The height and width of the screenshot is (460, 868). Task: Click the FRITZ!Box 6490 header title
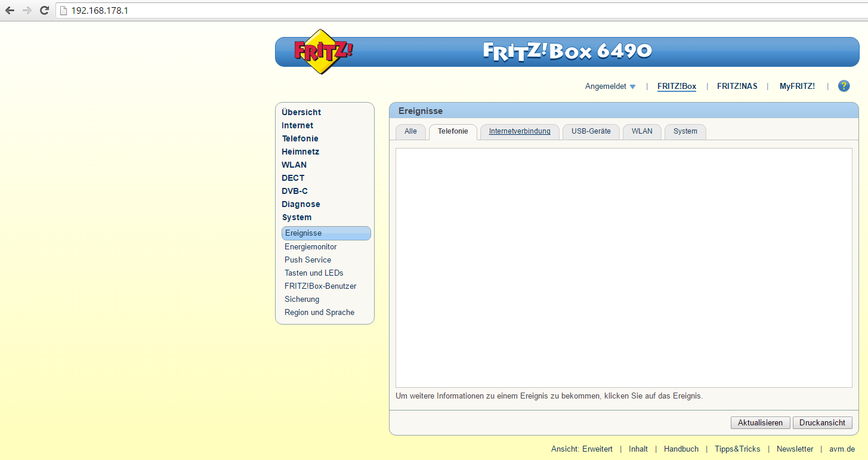[x=567, y=51]
